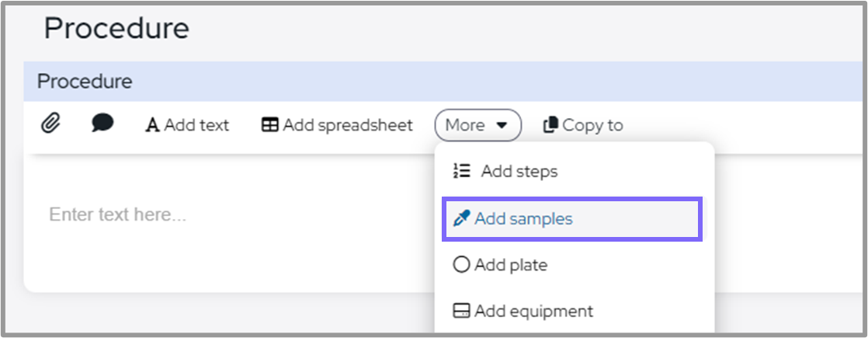The height and width of the screenshot is (338, 868).
Task: Select 'Add plate' from the dropdown menu
Action: pos(511,265)
